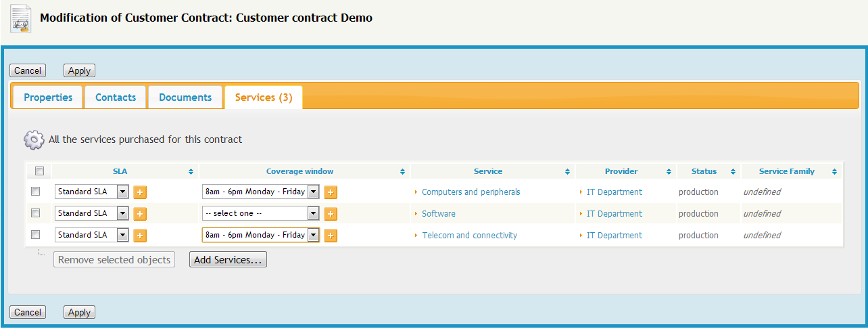Viewport: 868px width, 329px height.
Task: Click the top Apply button
Action: (x=79, y=70)
